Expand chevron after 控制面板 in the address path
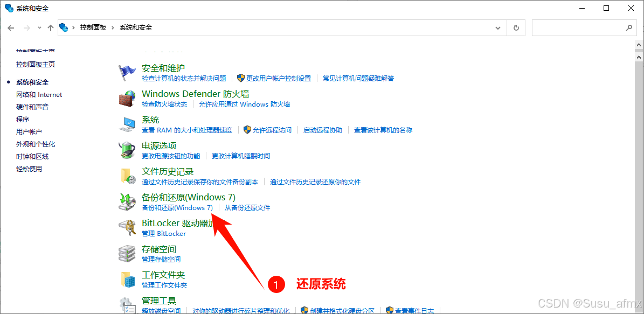Image resolution: width=644 pixels, height=314 pixels. click(x=113, y=27)
